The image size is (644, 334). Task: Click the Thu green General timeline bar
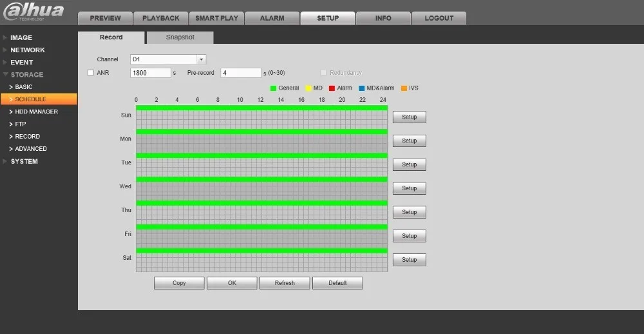(x=261, y=203)
